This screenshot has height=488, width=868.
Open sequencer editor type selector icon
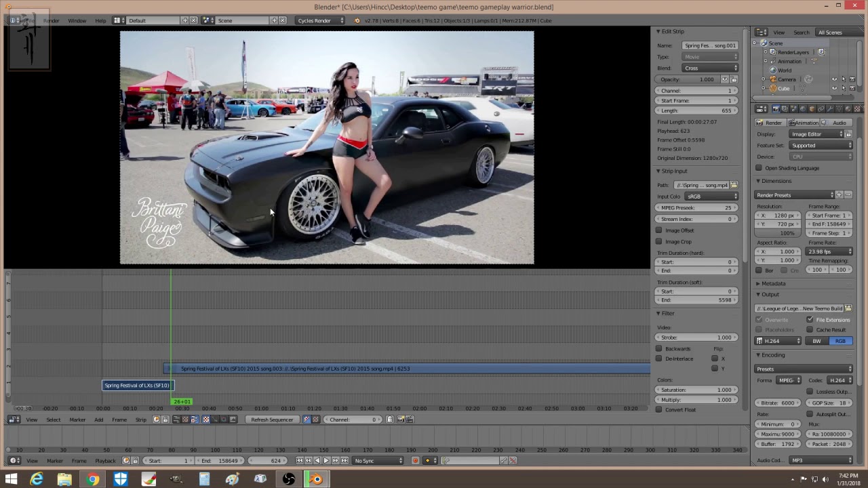point(13,420)
